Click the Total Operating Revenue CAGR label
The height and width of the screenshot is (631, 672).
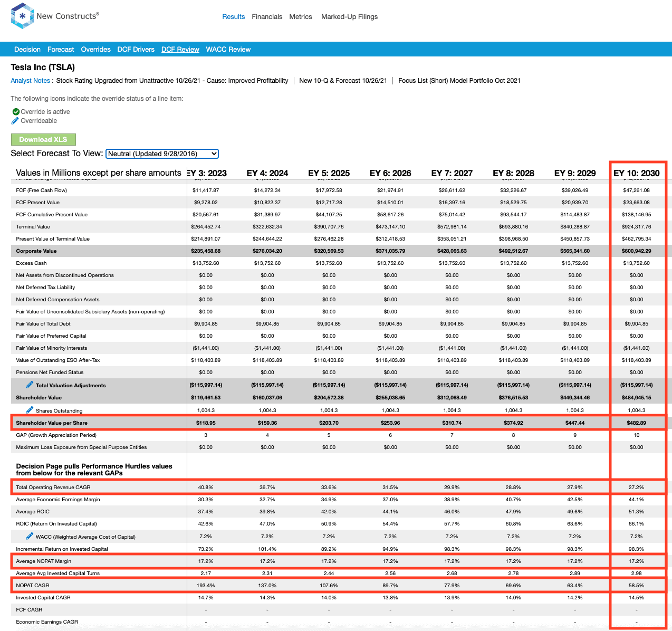tap(53, 487)
